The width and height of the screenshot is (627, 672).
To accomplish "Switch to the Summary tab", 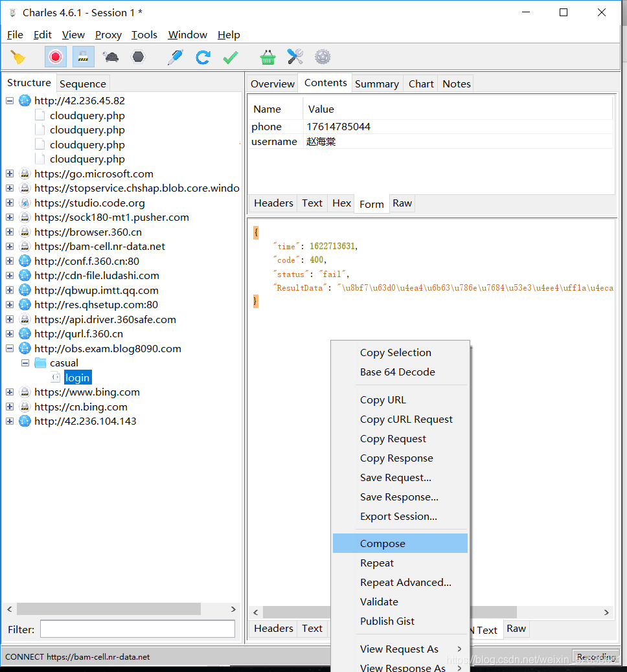I will point(377,84).
